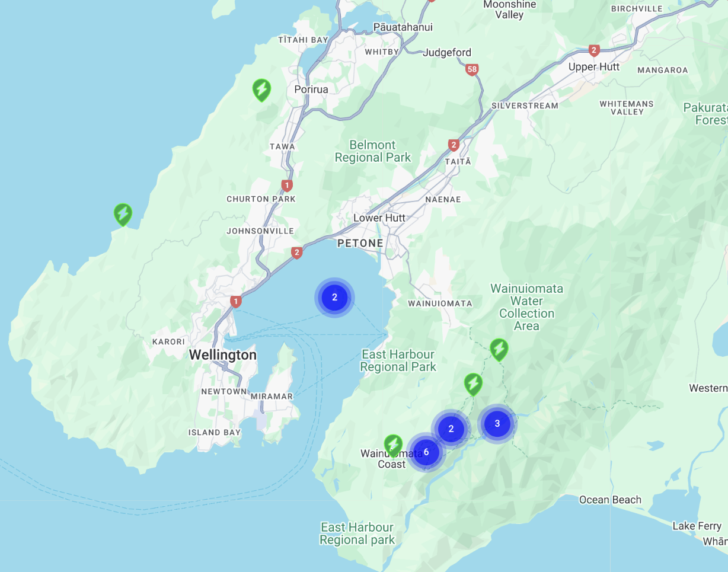Select the Highway 1 shield above Churton Park

288,186
